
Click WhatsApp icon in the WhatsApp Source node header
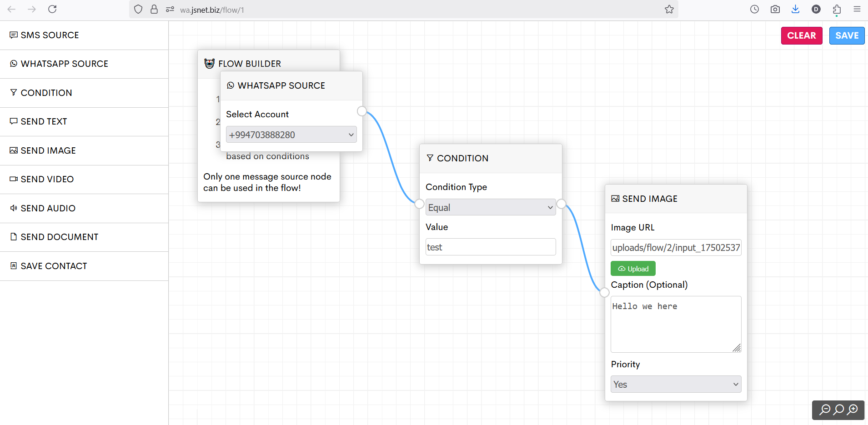231,85
